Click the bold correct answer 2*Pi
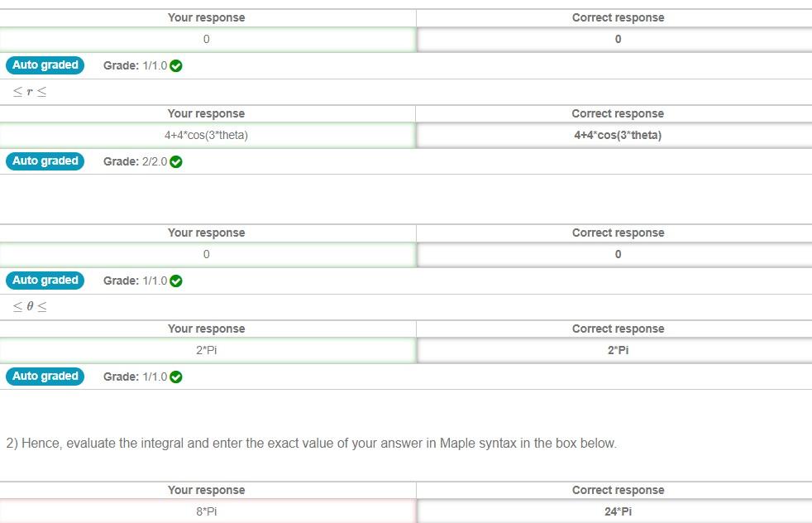 (x=617, y=350)
